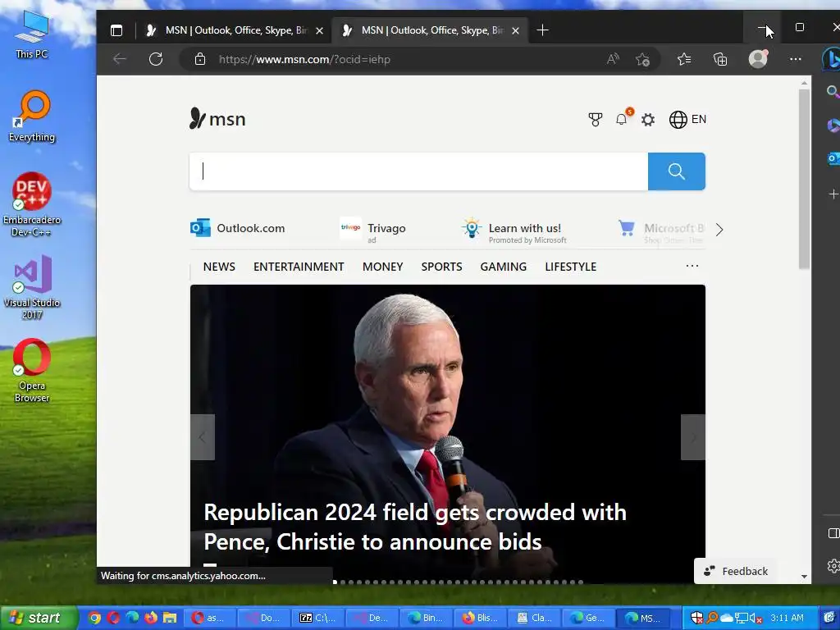
Task: Open the SPORTS category
Action: pyautogui.click(x=441, y=267)
